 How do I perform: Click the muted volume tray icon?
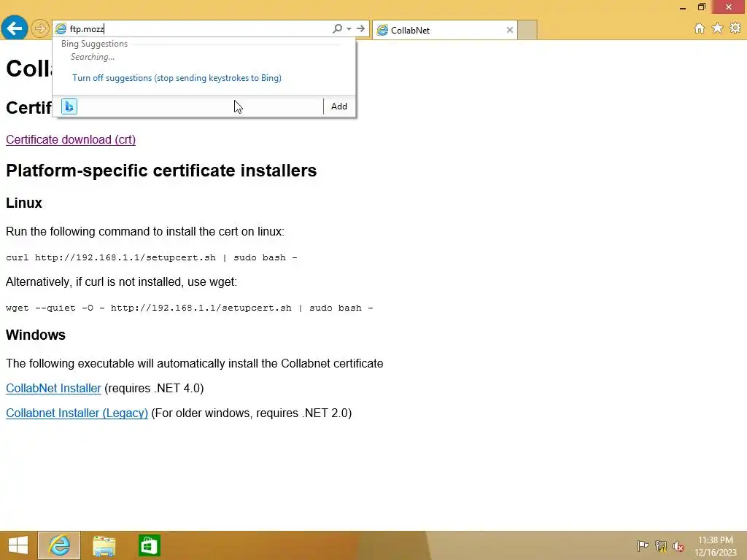coord(678,546)
